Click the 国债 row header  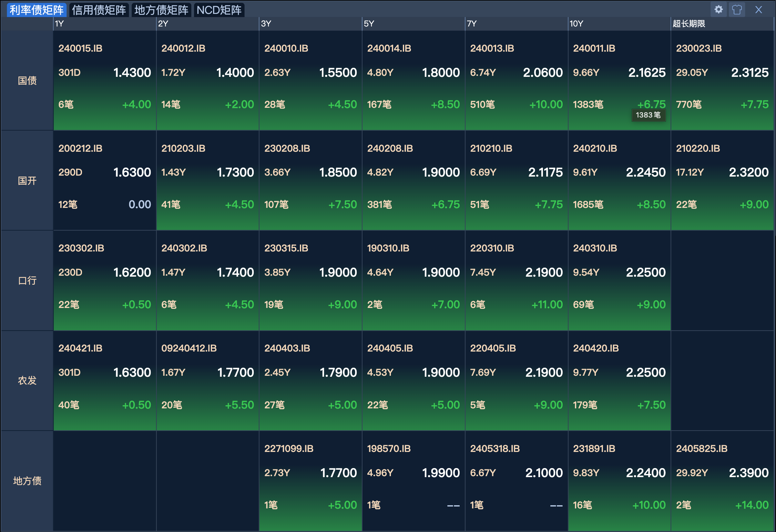27,80
